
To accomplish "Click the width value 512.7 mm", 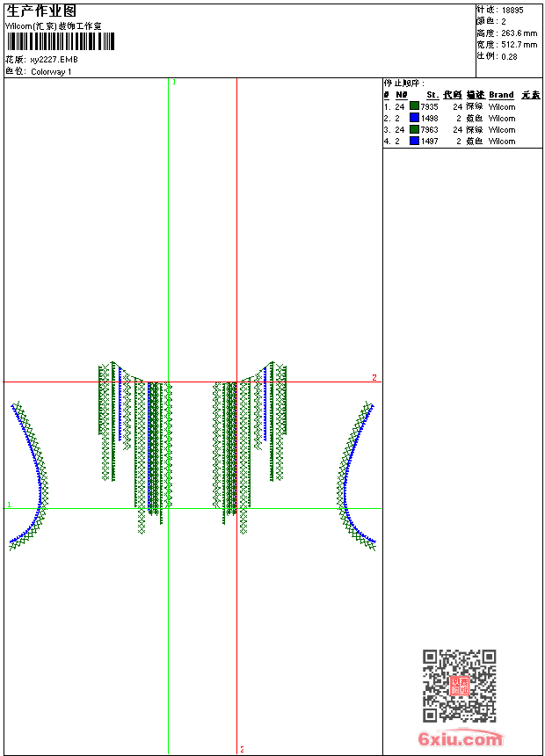I will pyautogui.click(x=519, y=44).
